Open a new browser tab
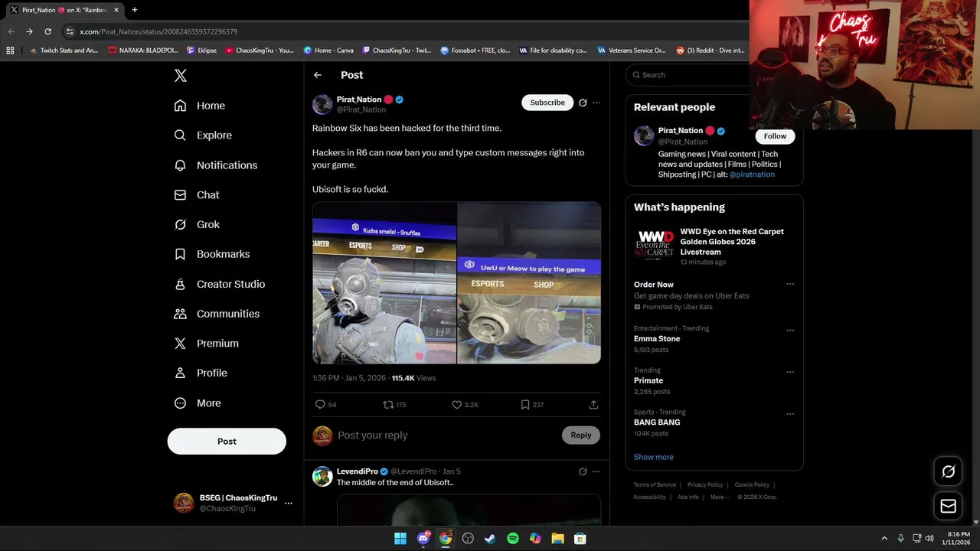The width and height of the screenshot is (980, 551). (x=134, y=10)
